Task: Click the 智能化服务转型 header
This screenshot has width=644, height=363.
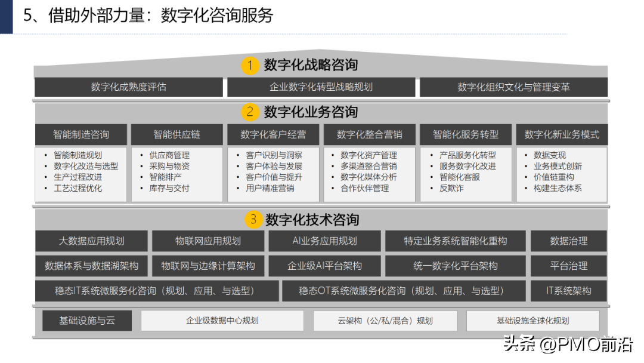Action: [466, 134]
